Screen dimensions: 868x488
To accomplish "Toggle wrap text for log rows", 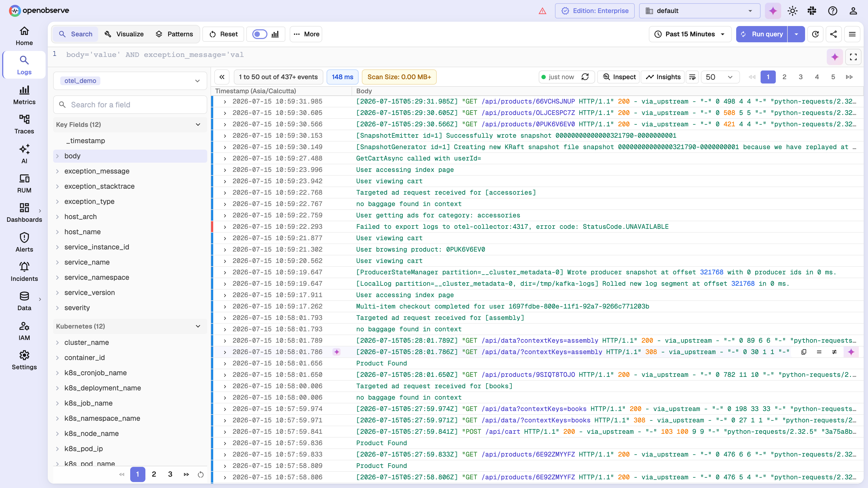I will [693, 77].
